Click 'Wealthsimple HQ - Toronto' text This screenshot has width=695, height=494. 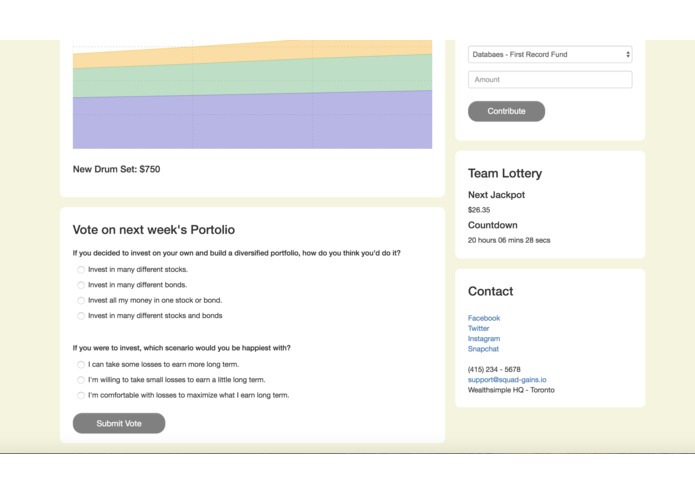(x=511, y=390)
